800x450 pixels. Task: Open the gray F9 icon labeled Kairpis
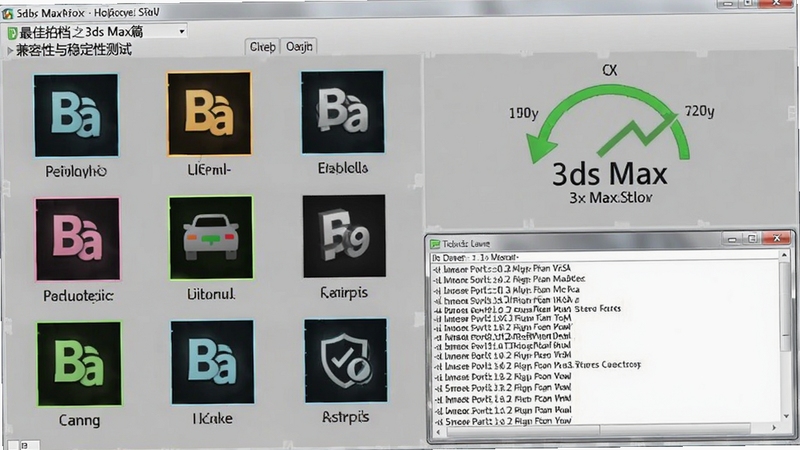(344, 236)
